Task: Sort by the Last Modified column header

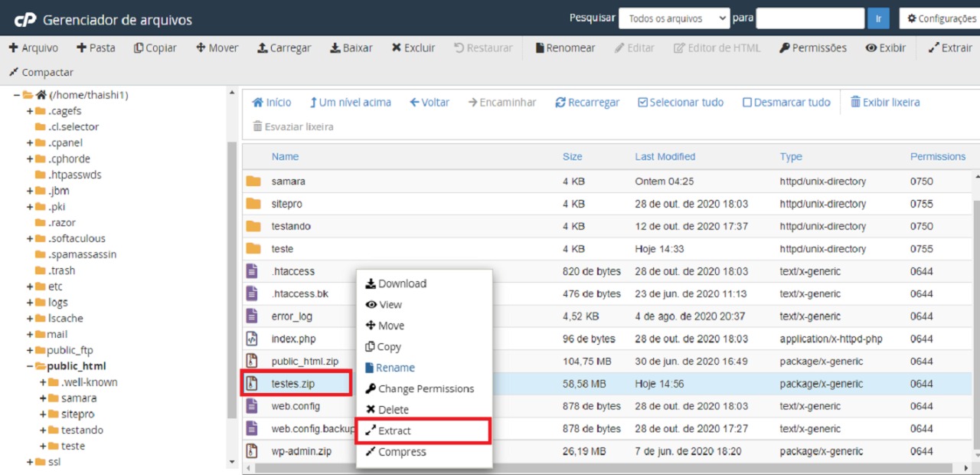Action: (x=665, y=156)
